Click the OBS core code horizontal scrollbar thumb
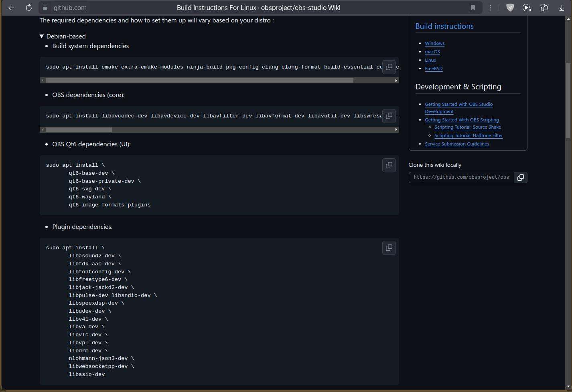572x392 pixels. 79,130
